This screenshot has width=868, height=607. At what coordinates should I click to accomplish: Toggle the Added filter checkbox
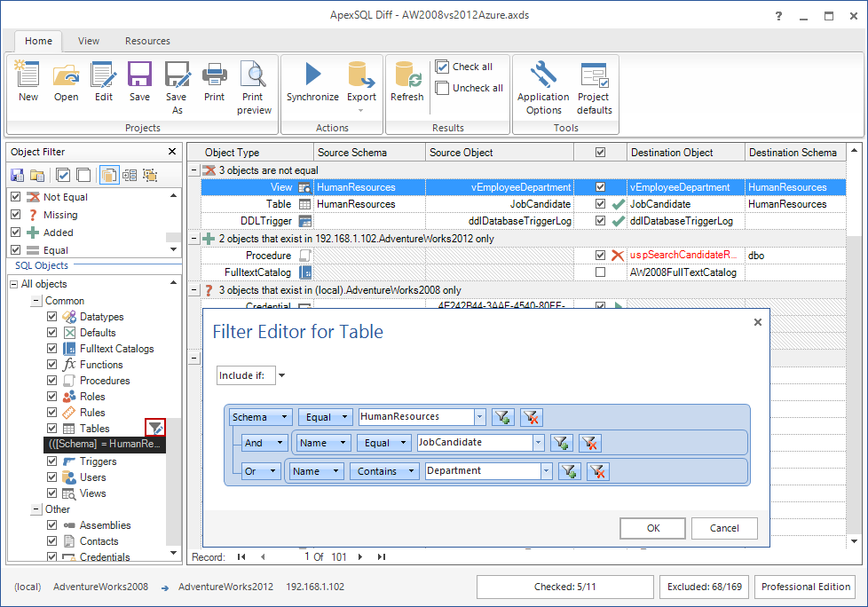pos(15,233)
